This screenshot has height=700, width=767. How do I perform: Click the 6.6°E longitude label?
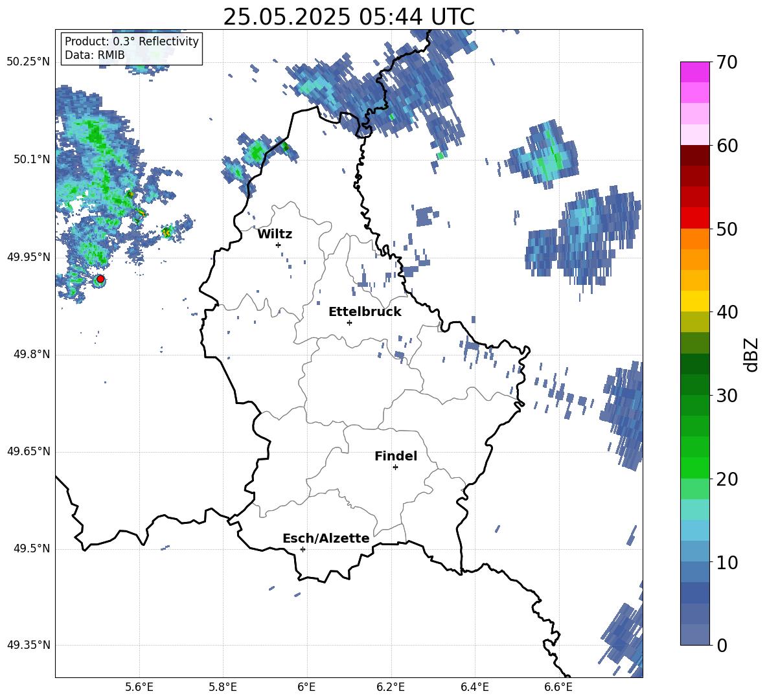tap(558, 687)
